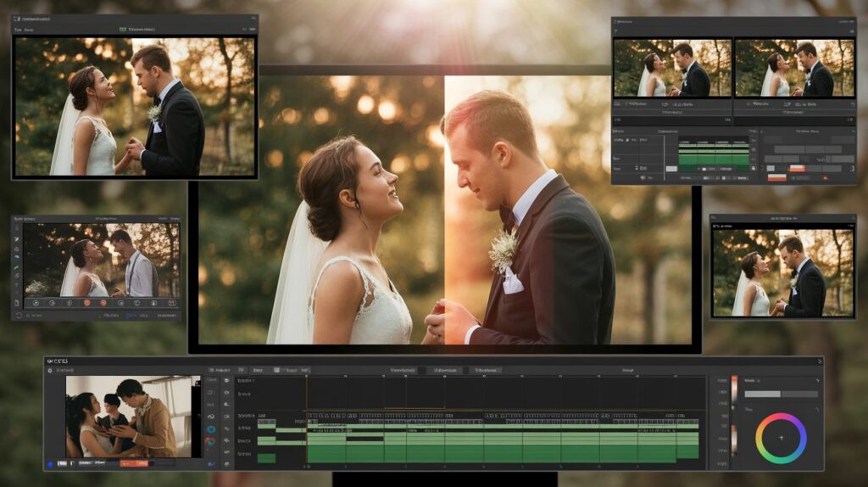Image resolution: width=868 pixels, height=487 pixels.
Task: Click the trash icon at sidebar bottom
Action: click(16, 303)
